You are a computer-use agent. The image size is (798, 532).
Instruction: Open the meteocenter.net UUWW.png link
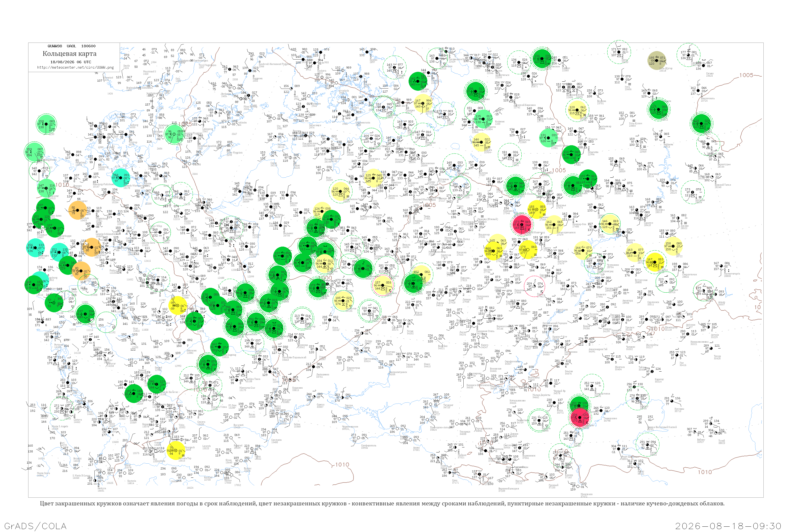[x=75, y=68]
